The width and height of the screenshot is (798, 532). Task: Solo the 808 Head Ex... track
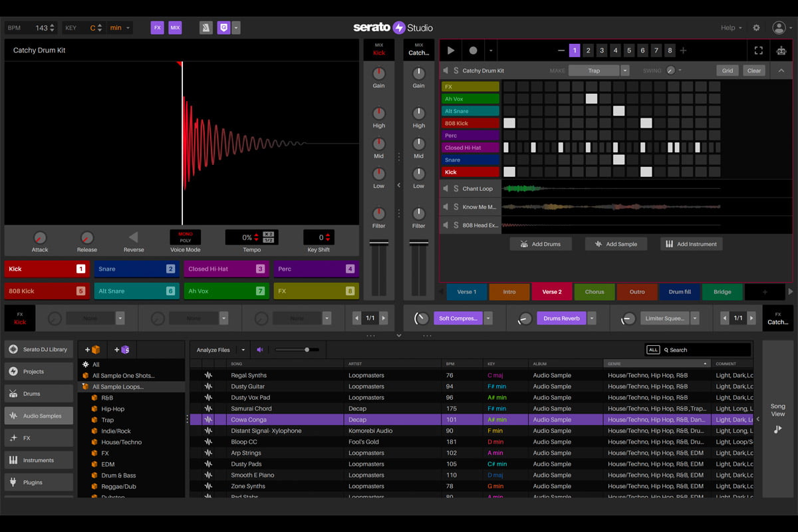pos(456,225)
